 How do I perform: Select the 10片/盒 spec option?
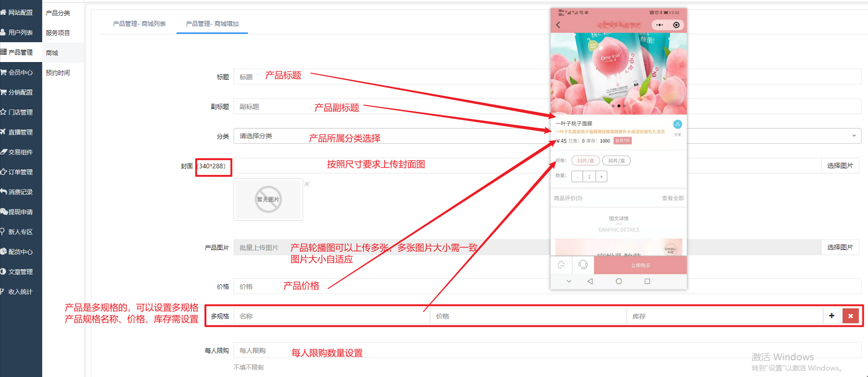[585, 161]
